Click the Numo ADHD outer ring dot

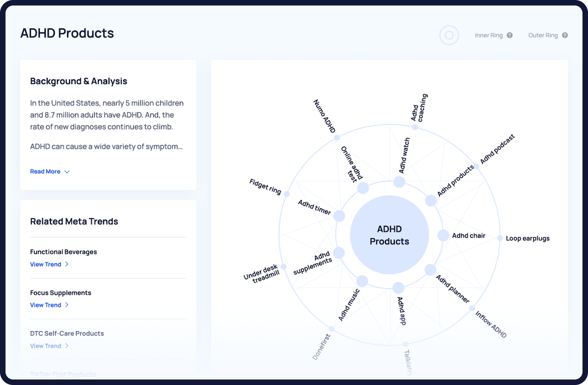[337, 137]
